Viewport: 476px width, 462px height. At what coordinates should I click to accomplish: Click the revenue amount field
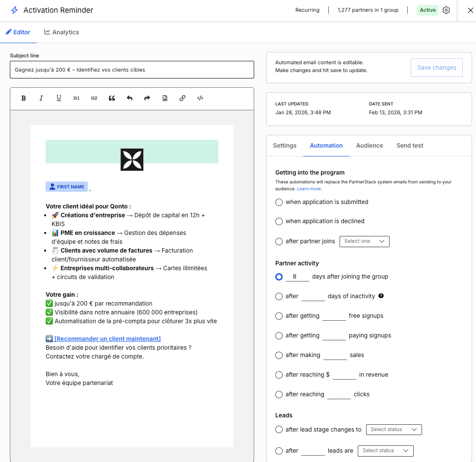344,375
